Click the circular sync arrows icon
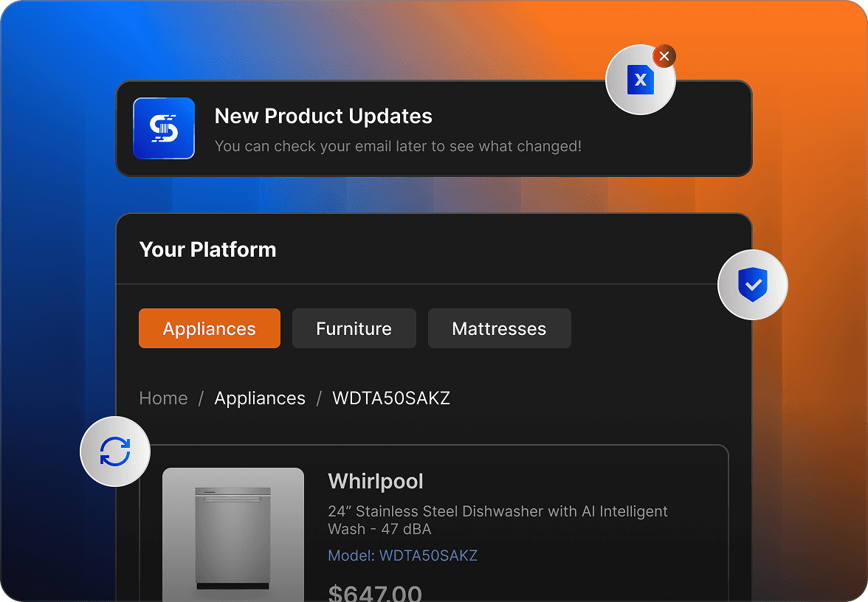The height and width of the screenshot is (602, 868). click(x=115, y=451)
